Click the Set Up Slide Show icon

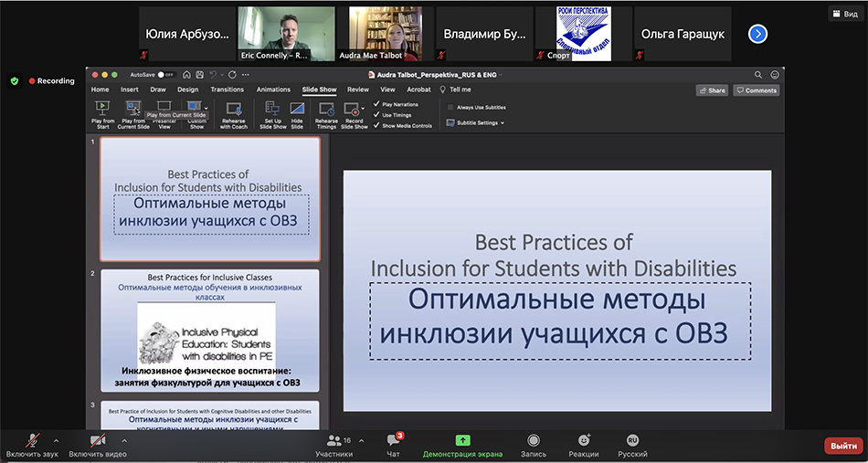(272, 109)
